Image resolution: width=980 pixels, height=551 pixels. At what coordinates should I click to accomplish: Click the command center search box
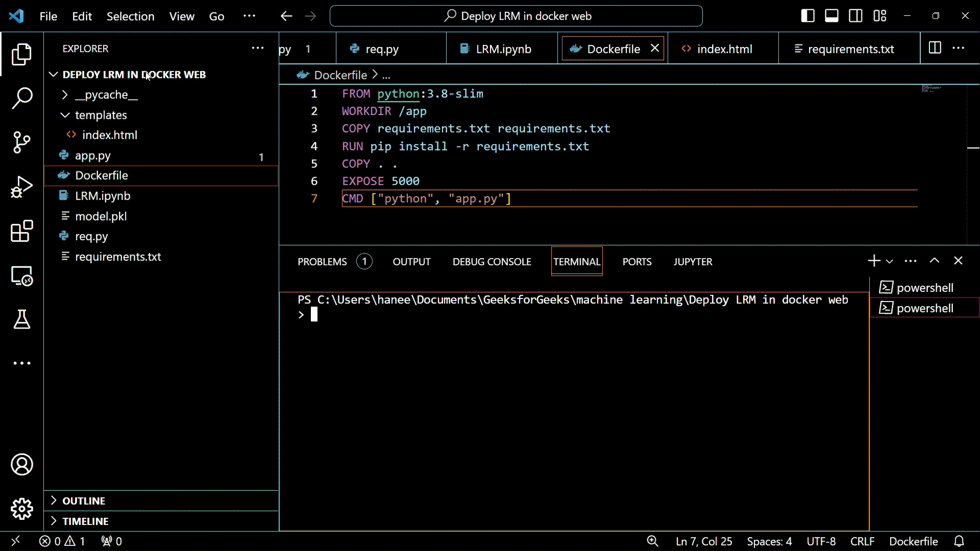pos(516,16)
